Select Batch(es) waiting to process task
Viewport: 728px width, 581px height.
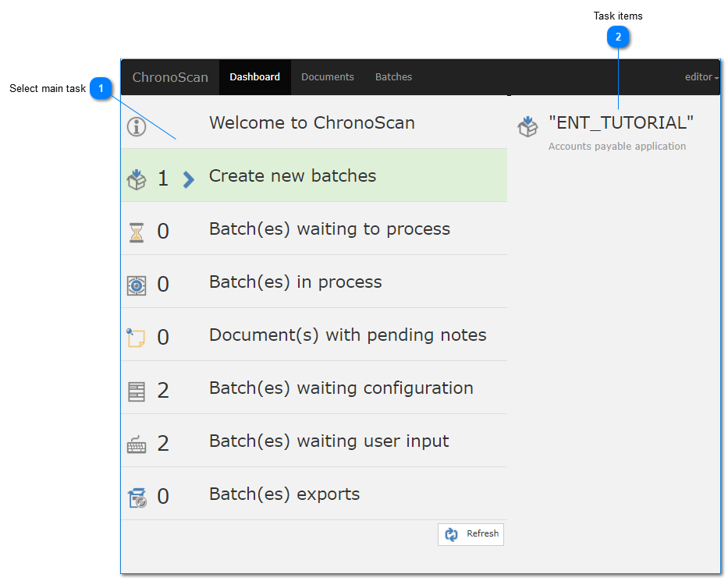pyautogui.click(x=314, y=229)
